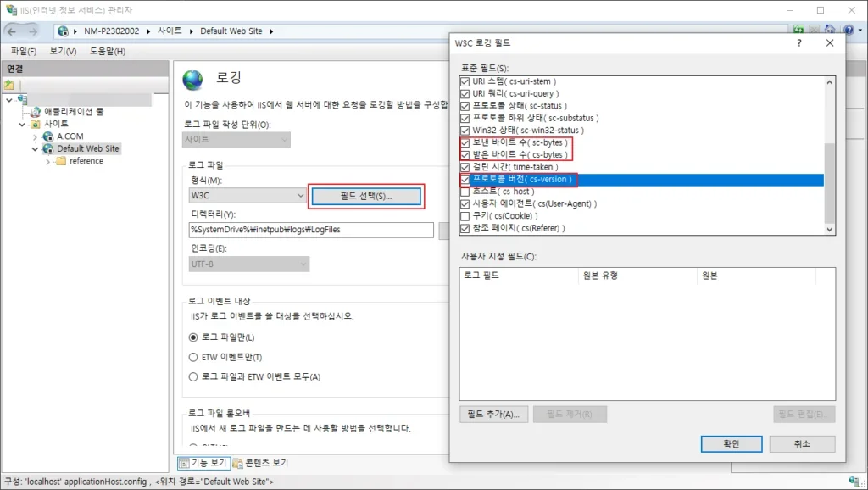Image resolution: width=868 pixels, height=490 pixels.
Task: Expand the A.COM site node
Action: point(35,136)
